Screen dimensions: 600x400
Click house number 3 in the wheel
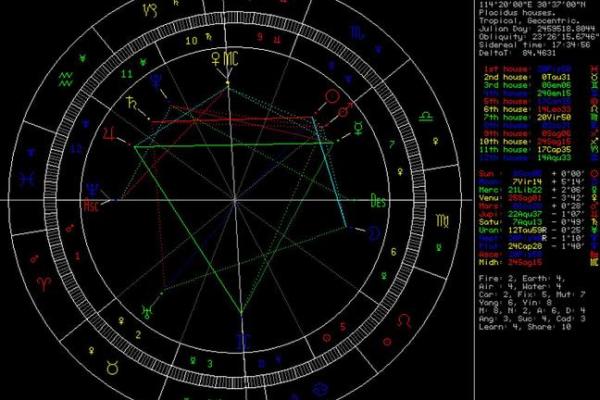point(210,363)
